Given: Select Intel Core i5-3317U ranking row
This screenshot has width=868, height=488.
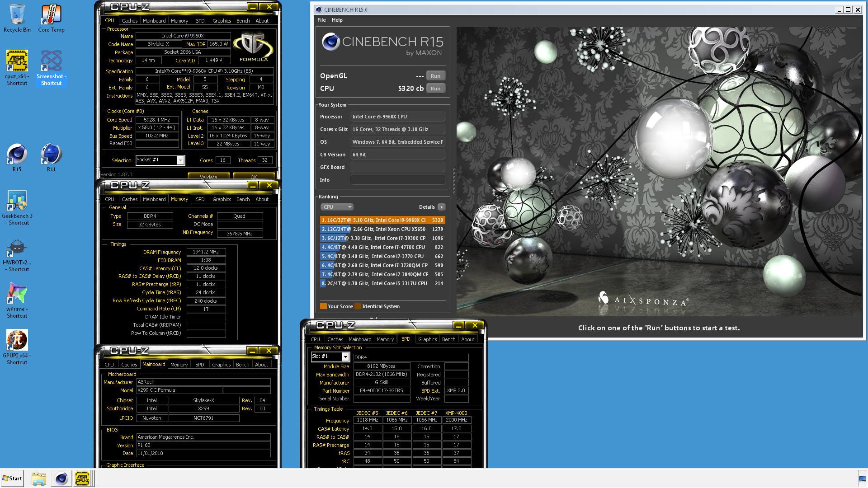Looking at the screenshot, I should pos(382,283).
